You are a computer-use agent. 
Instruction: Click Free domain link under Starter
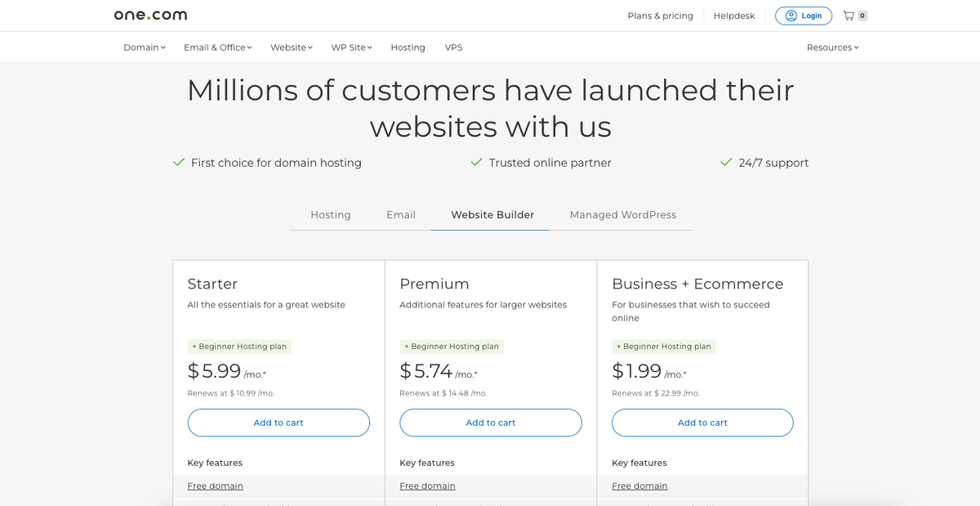(215, 486)
